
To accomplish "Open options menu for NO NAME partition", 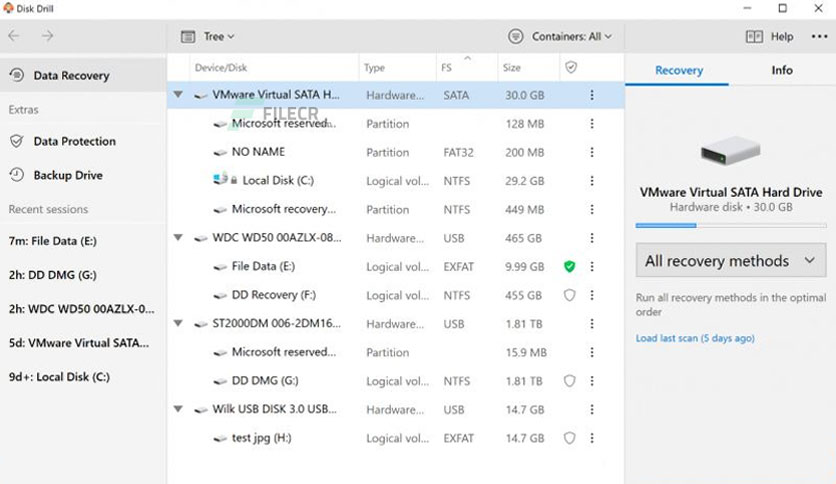I will tap(592, 152).
